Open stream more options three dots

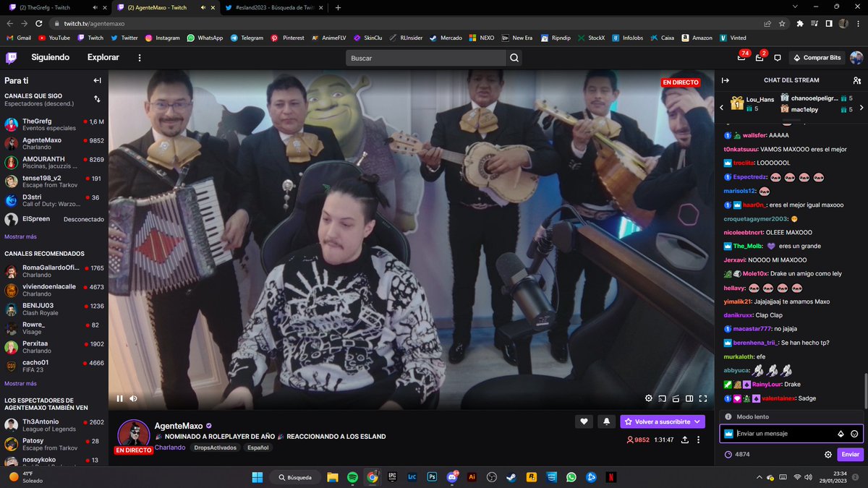698,440
